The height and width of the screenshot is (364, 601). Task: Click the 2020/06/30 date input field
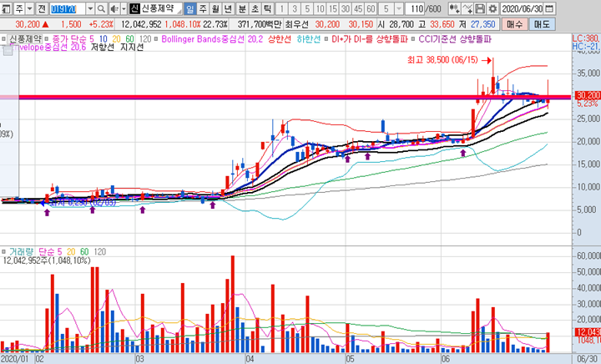click(x=522, y=8)
